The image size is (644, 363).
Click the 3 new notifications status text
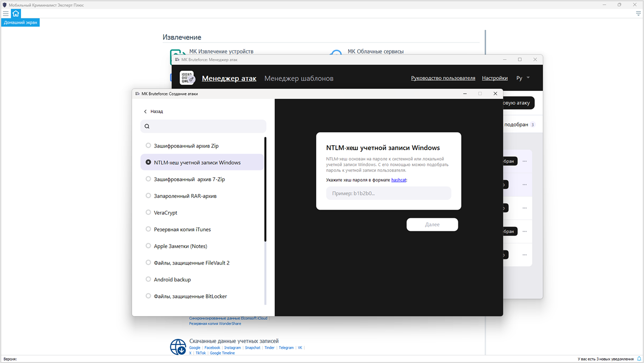[x=605, y=359]
